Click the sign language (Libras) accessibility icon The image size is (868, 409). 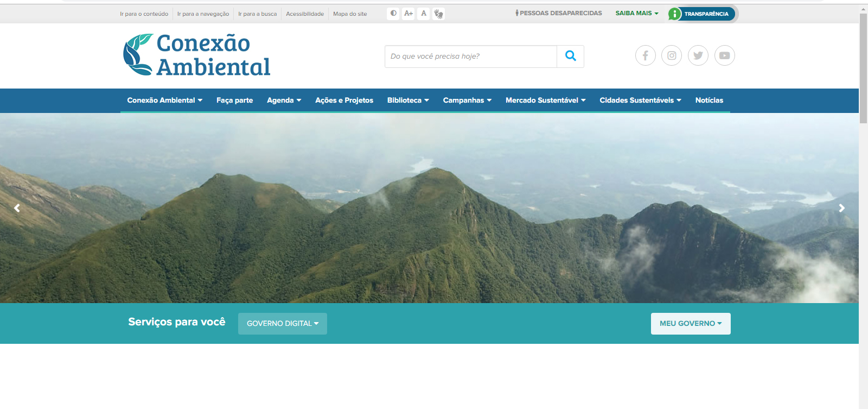pos(438,14)
